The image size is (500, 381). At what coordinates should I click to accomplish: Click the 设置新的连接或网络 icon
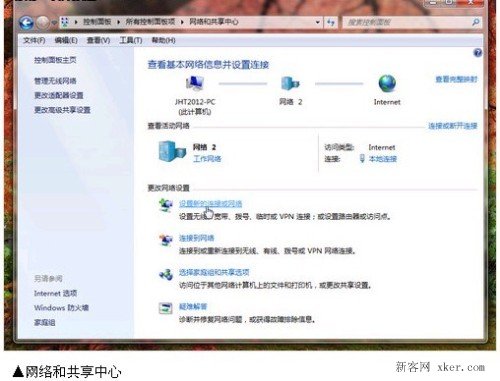pyautogui.click(x=166, y=204)
